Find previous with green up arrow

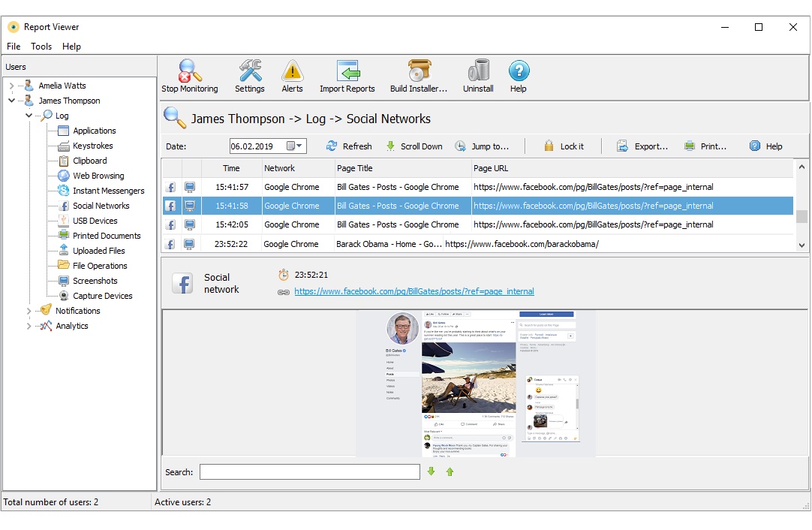(450, 471)
